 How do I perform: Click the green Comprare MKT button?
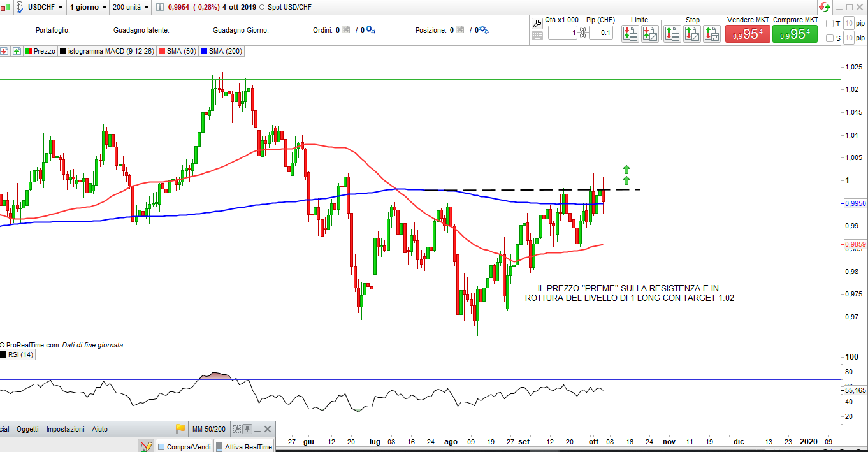click(795, 34)
